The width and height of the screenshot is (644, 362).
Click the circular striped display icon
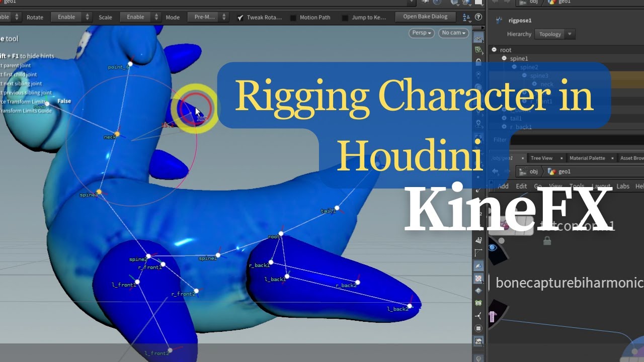tap(478, 328)
